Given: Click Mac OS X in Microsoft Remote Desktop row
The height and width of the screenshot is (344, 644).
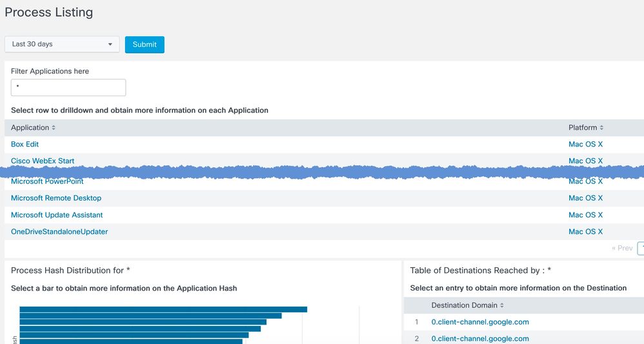Looking at the screenshot, I should [x=586, y=198].
